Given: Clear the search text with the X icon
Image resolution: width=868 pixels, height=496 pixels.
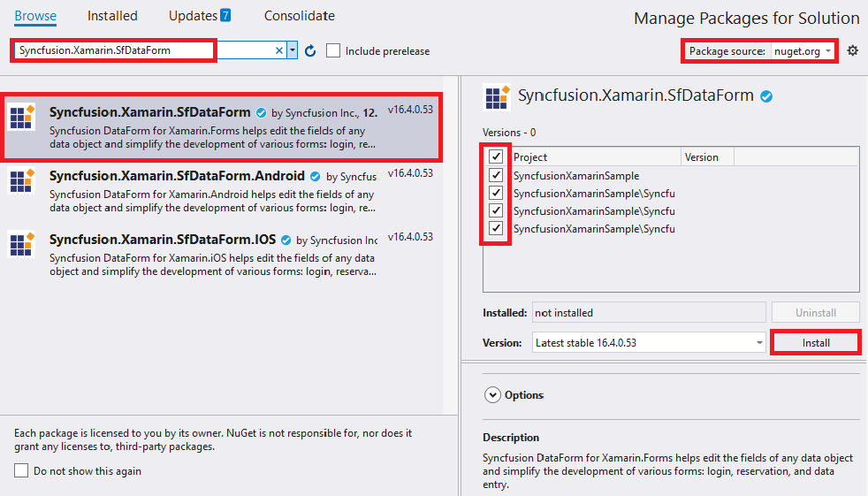Looking at the screenshot, I should click(279, 51).
